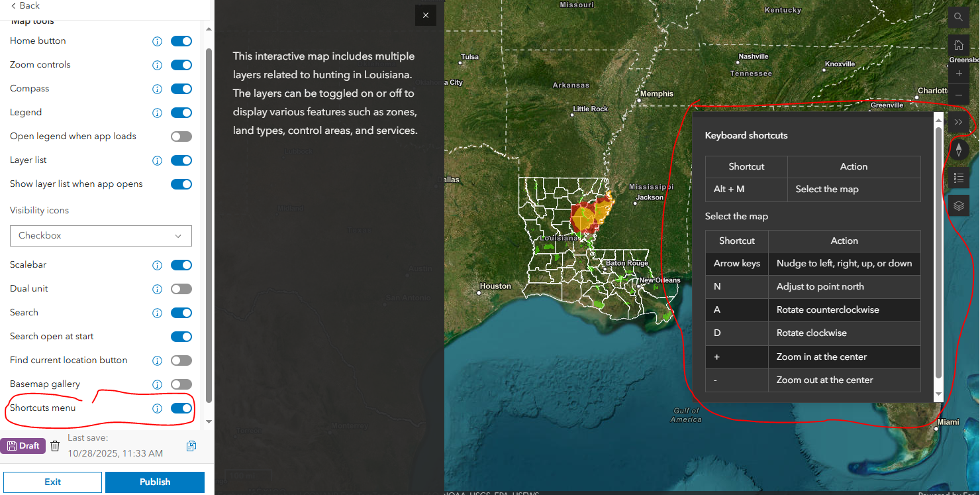Delete the draft using the trash icon
Image resolution: width=980 pixels, height=495 pixels.
[55, 445]
